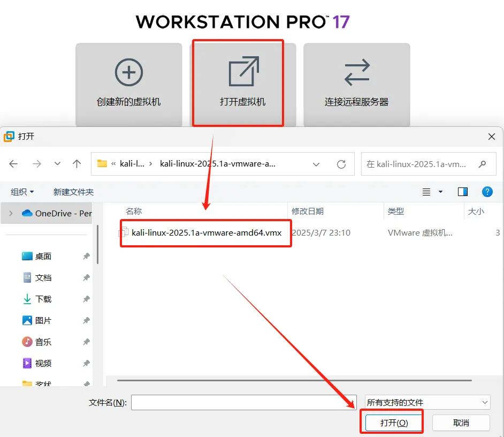
Task: Unpin 音乐 using its pin icon
Action: (x=86, y=342)
